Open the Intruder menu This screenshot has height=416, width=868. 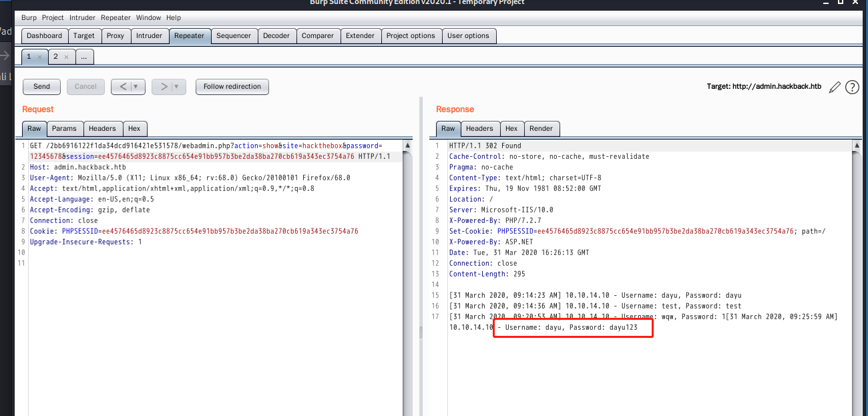pos(82,17)
